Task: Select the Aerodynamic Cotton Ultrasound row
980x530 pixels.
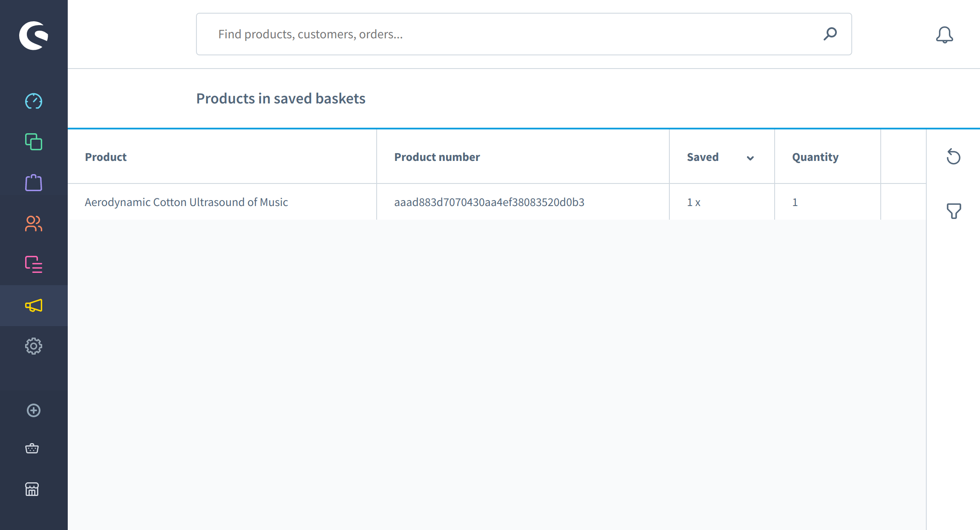Action: coord(186,202)
